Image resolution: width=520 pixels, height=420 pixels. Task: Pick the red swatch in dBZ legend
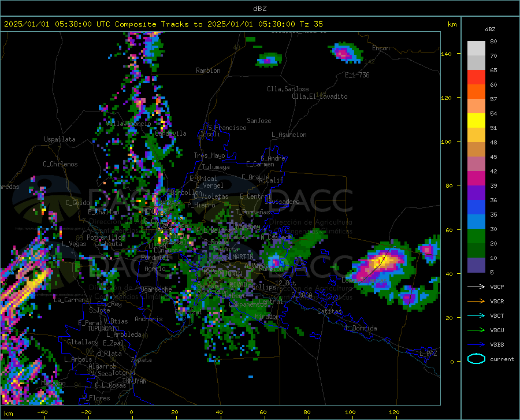coord(476,77)
